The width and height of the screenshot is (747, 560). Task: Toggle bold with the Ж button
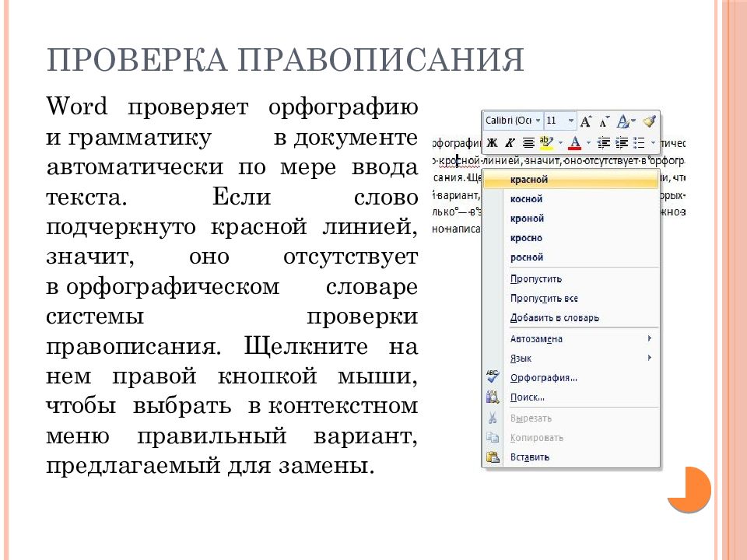[x=492, y=142]
